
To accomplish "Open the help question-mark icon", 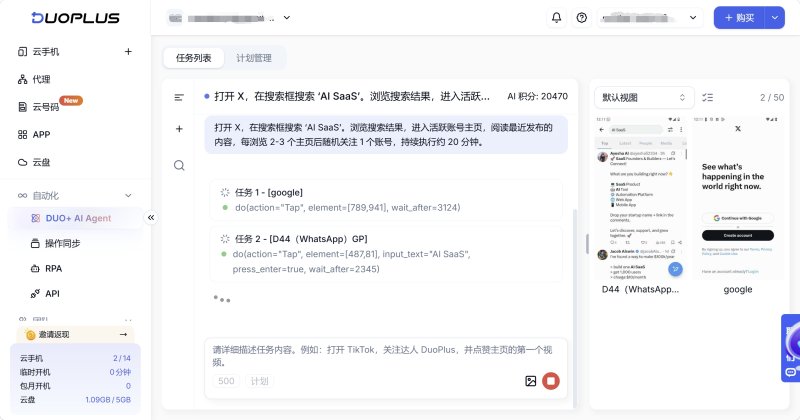I will click(582, 18).
